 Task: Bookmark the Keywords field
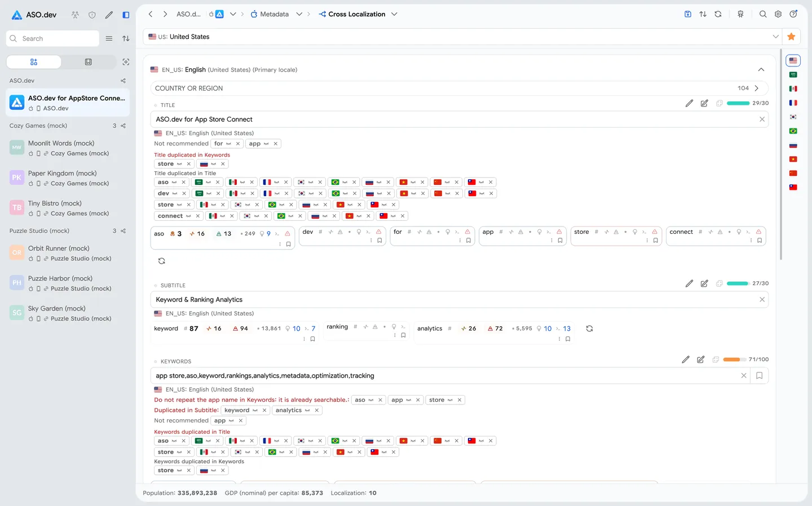(x=759, y=376)
